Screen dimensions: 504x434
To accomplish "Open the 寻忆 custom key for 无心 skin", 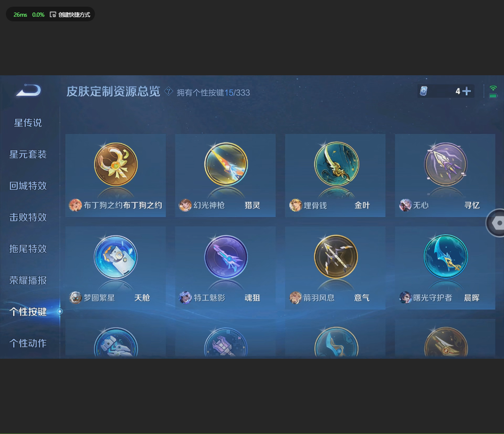I will [445, 164].
